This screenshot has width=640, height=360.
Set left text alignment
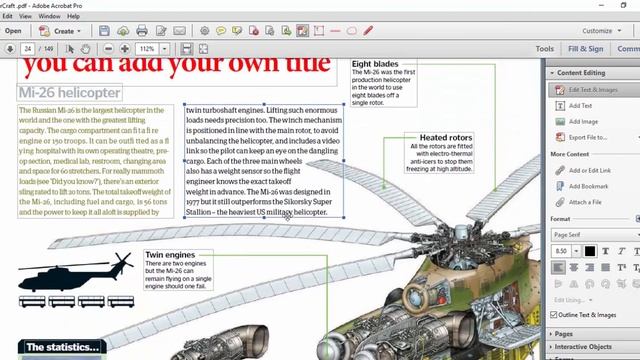click(x=558, y=268)
